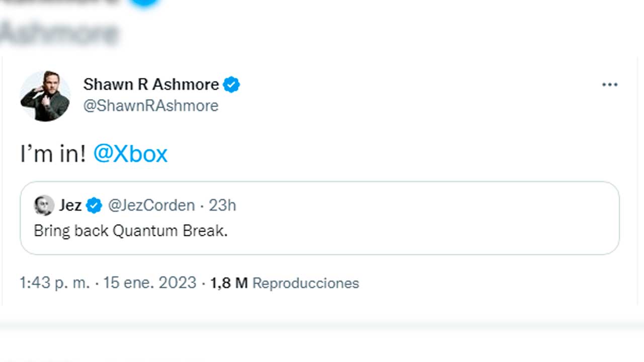
Task: Click the Reproducciones label
Action: (305, 283)
